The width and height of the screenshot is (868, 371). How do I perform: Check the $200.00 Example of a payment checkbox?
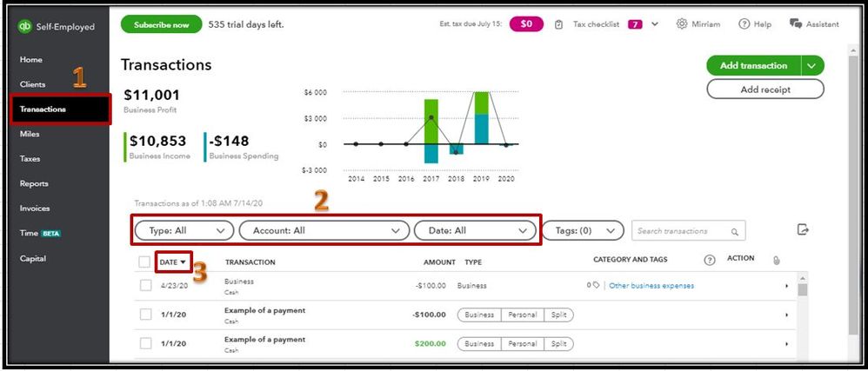(x=145, y=343)
